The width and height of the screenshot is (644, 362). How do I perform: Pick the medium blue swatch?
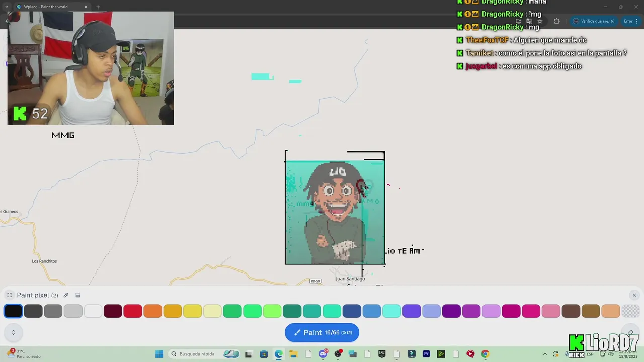(x=372, y=311)
